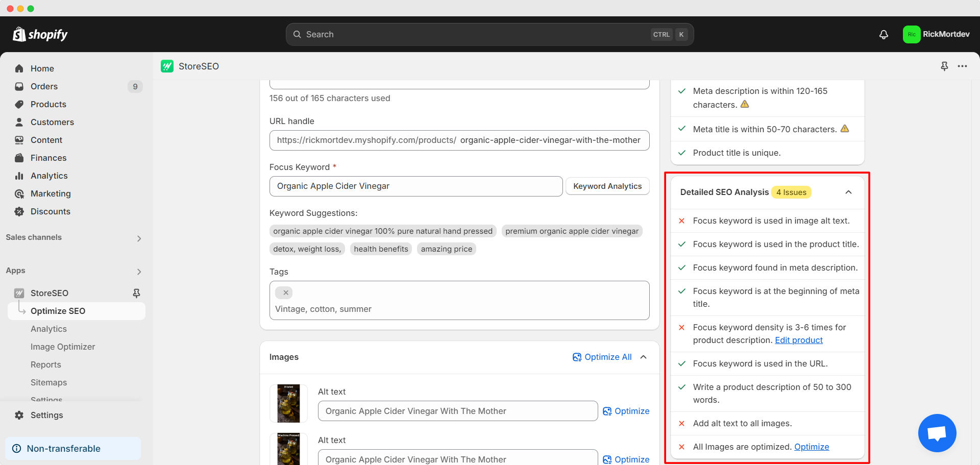Click the Non-transferable banner
This screenshot has height=465, width=980.
click(73, 449)
